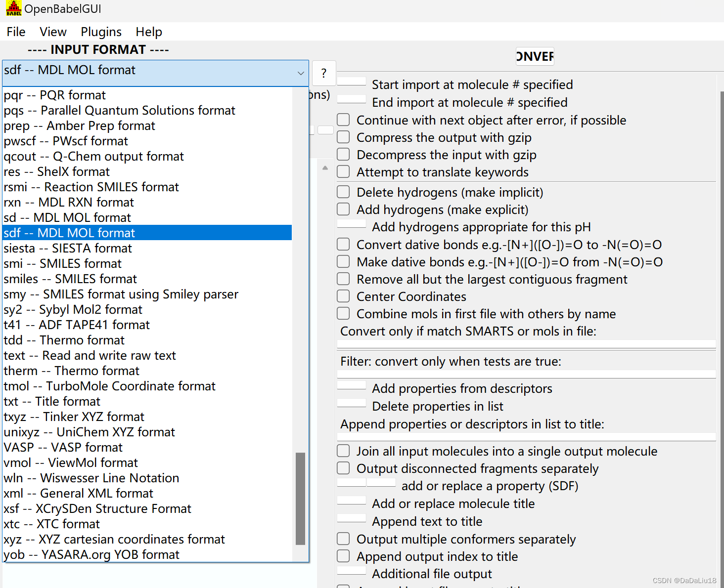This screenshot has height=588, width=724.
Task: Pick tdd -- Thermo format
Action: tap(147, 340)
